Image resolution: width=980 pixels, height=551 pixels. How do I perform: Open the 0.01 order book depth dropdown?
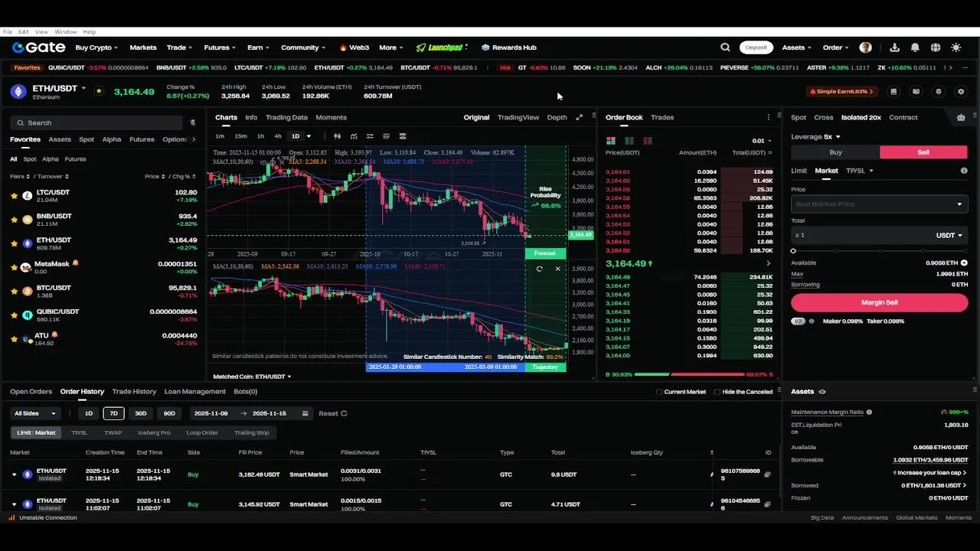[763, 141]
